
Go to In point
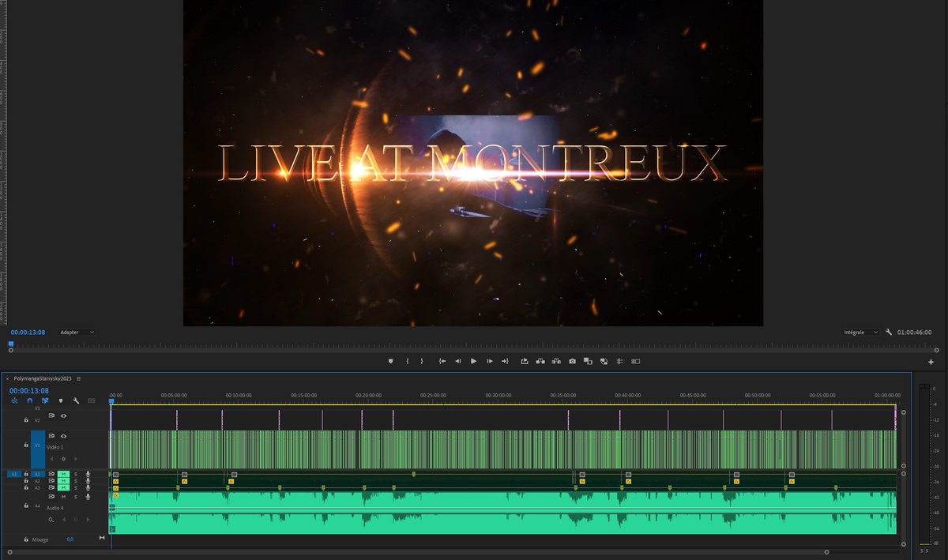coord(442,361)
